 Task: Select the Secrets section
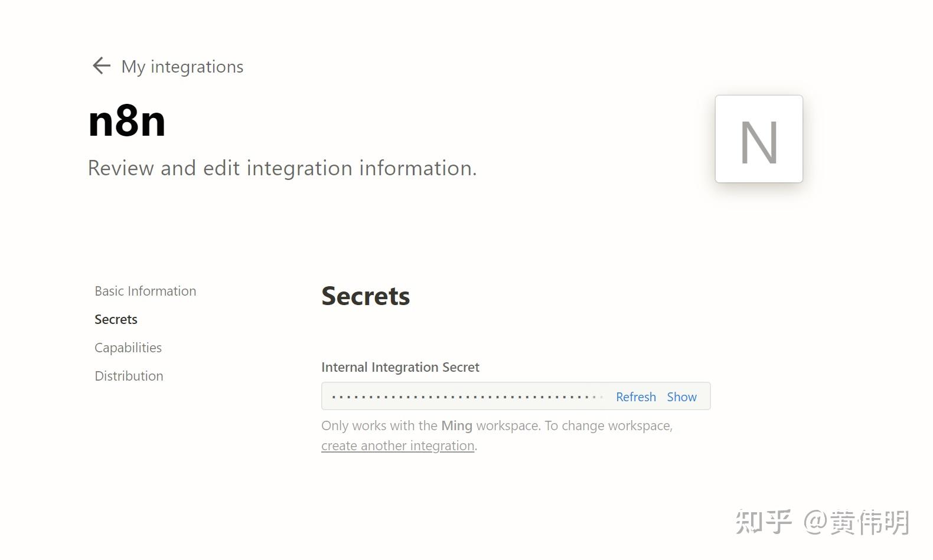pos(116,319)
